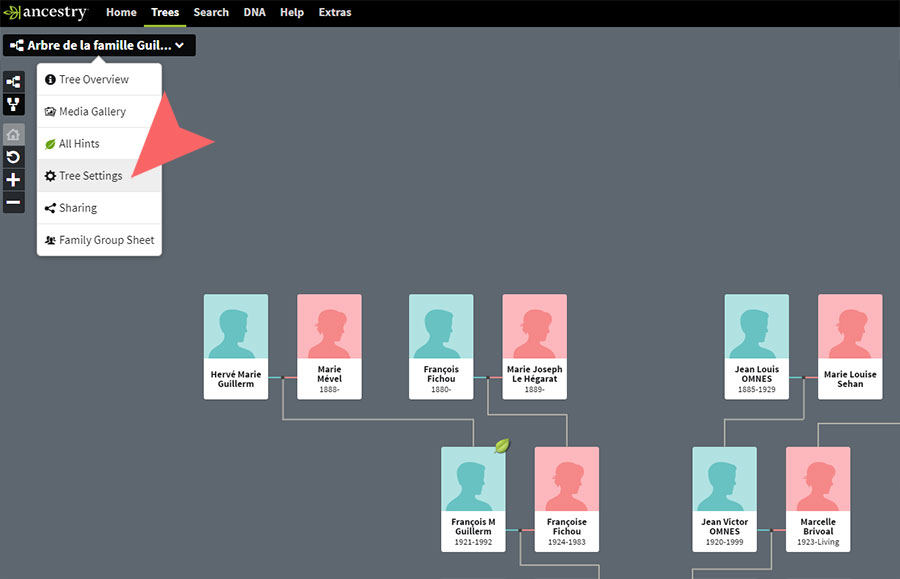Click the home person icon
The height and width of the screenshot is (579, 900).
pos(13,134)
